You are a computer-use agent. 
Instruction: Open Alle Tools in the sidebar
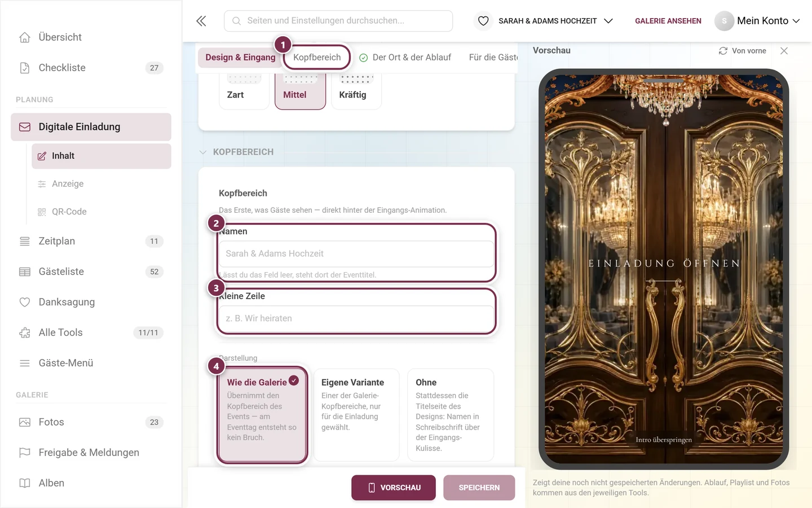coord(91,332)
